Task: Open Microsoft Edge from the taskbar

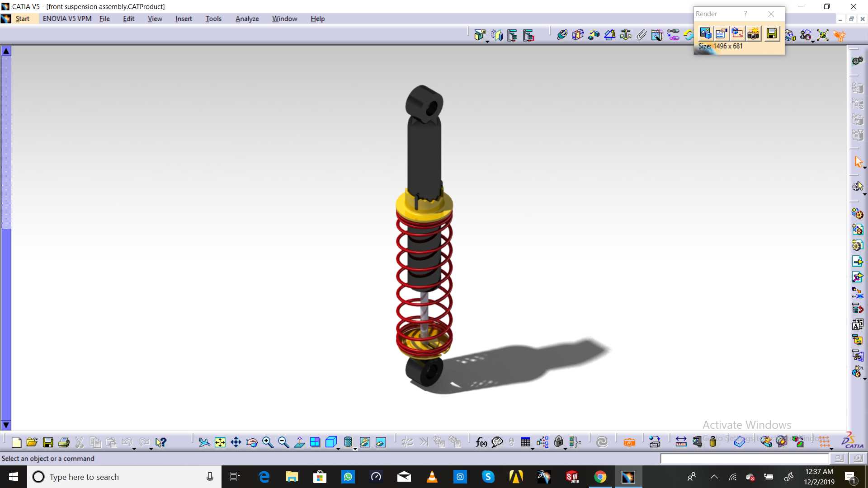Action: [264, 477]
